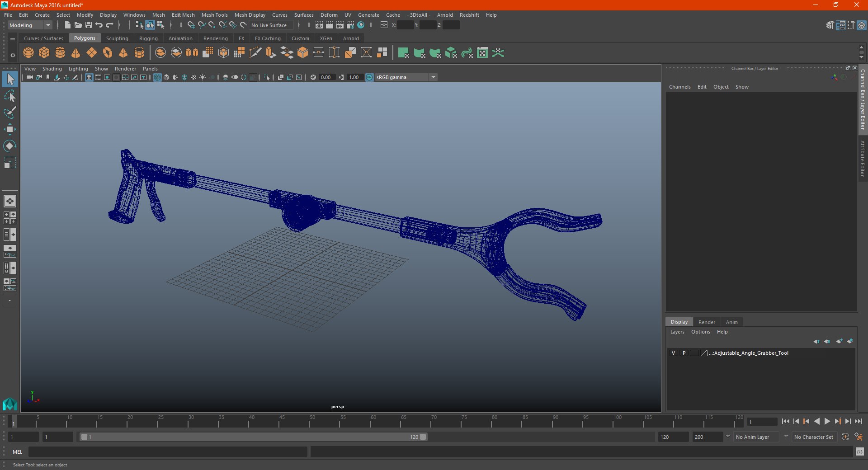This screenshot has width=868, height=470.
Task: Create layer from selected objects
Action: (x=850, y=341)
